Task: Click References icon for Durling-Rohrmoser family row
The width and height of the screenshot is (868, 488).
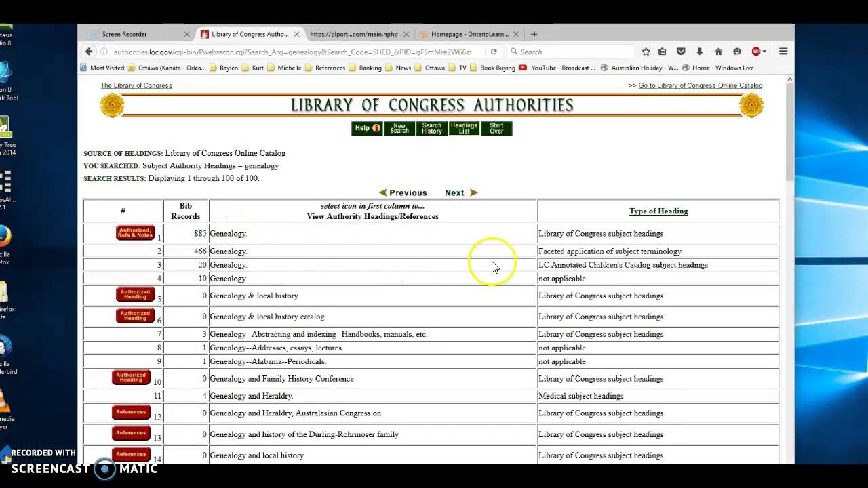Action: click(x=131, y=433)
